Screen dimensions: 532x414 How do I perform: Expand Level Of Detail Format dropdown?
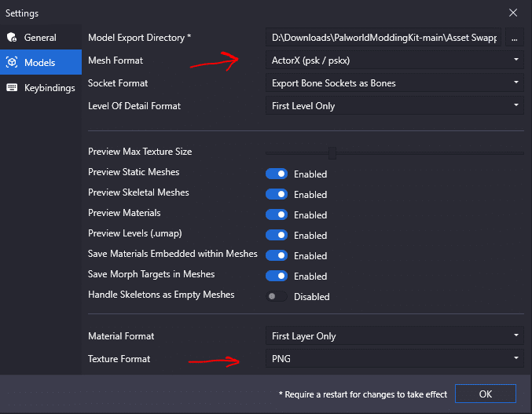(x=394, y=106)
